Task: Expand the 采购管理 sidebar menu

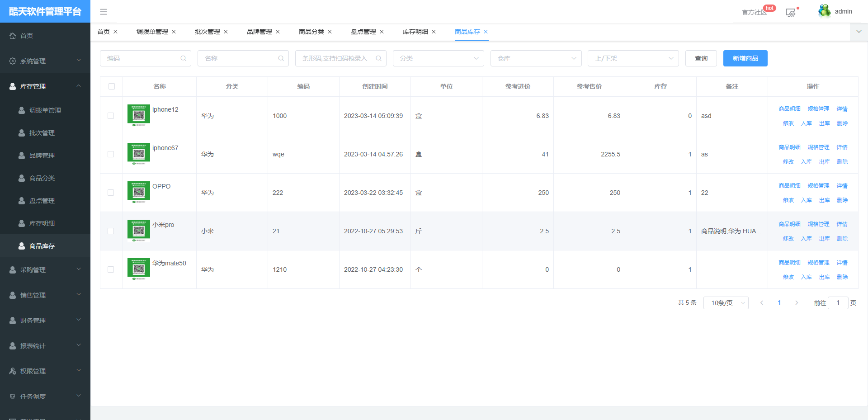Action: (45, 270)
